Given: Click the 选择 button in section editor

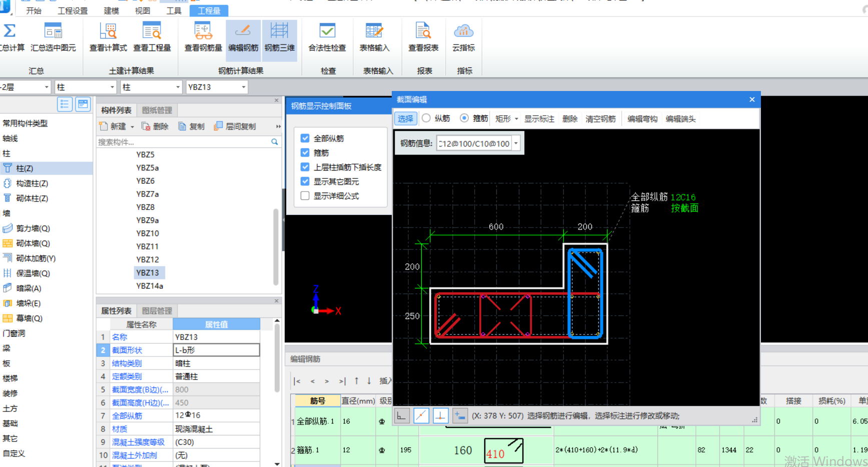Looking at the screenshot, I should coord(405,118).
